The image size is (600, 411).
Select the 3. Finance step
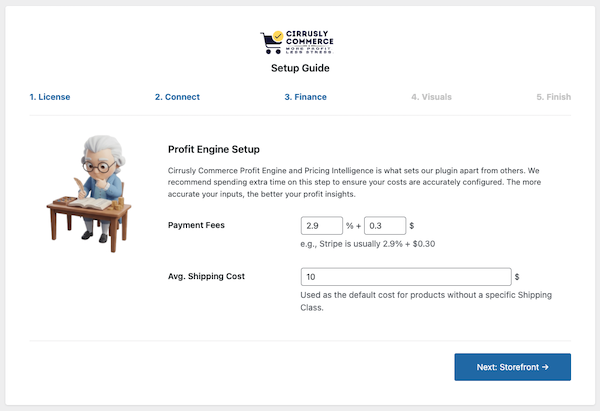coord(305,97)
